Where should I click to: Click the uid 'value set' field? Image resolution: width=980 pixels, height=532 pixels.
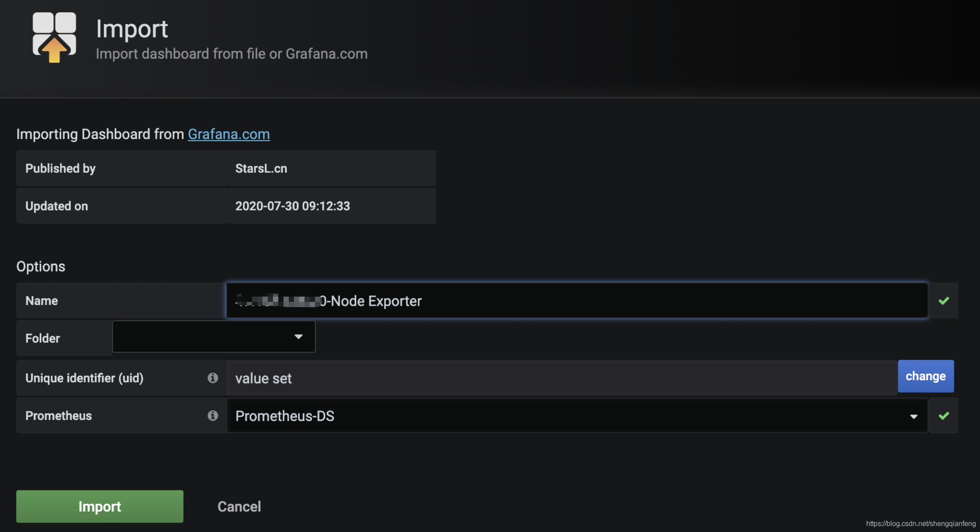point(562,378)
